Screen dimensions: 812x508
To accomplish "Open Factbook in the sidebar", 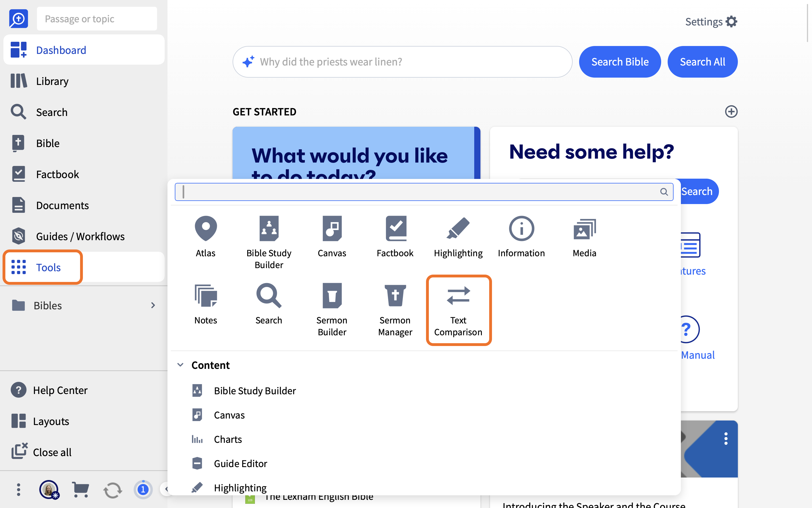I will [84, 174].
